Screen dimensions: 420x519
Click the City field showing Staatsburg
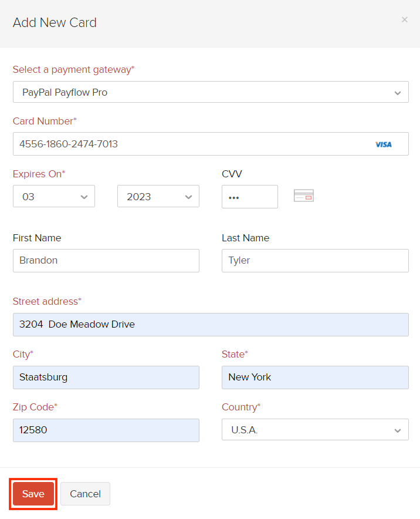(x=106, y=377)
